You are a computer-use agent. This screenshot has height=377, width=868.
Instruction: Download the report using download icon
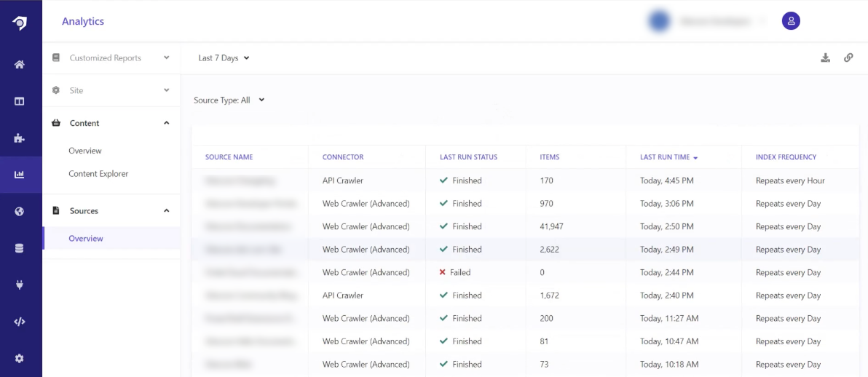coord(825,58)
